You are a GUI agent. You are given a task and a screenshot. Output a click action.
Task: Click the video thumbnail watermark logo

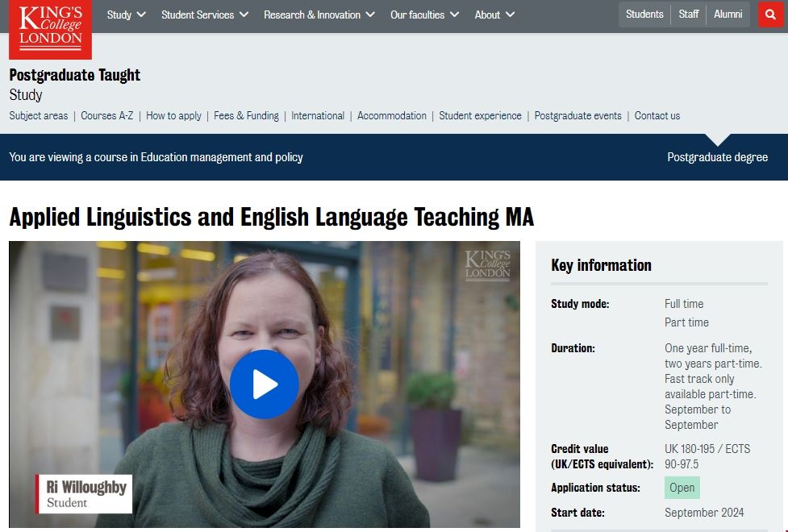487,265
